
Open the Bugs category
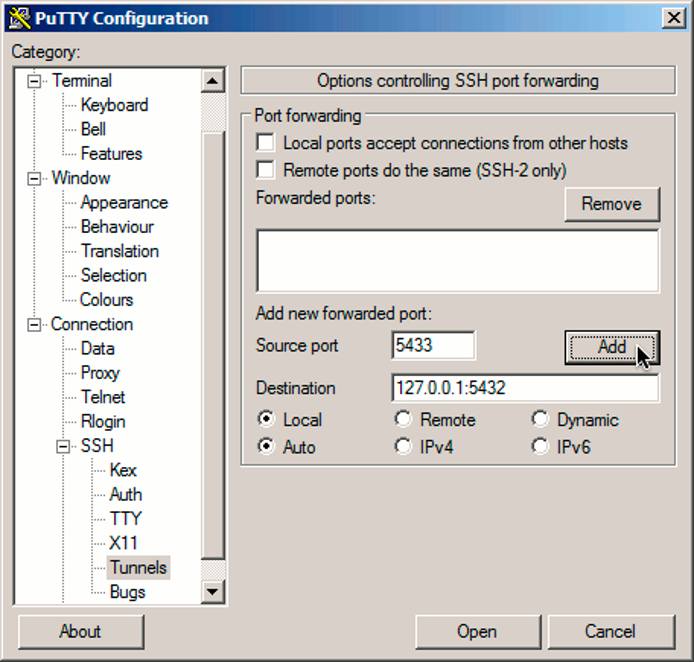click(127, 592)
